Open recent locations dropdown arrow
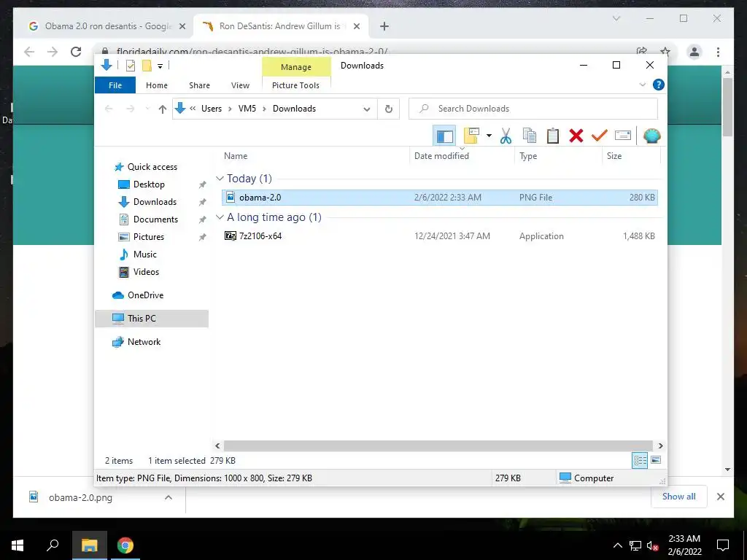The image size is (747, 560). [147, 109]
